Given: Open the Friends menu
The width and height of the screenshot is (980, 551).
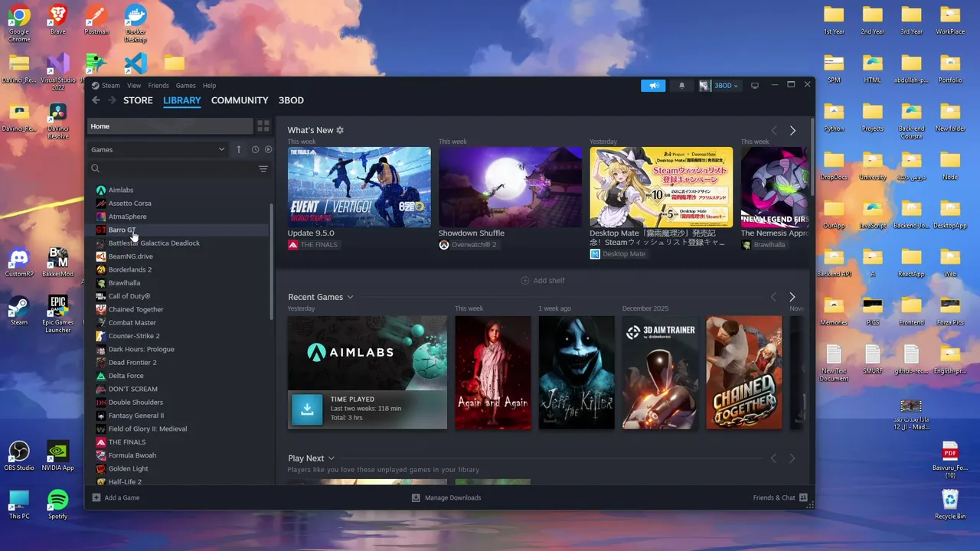Looking at the screenshot, I should [158, 86].
